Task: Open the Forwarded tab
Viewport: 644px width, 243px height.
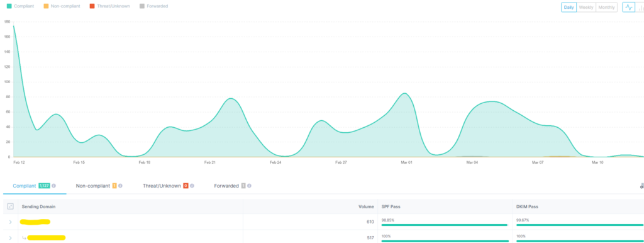Action: (233, 186)
